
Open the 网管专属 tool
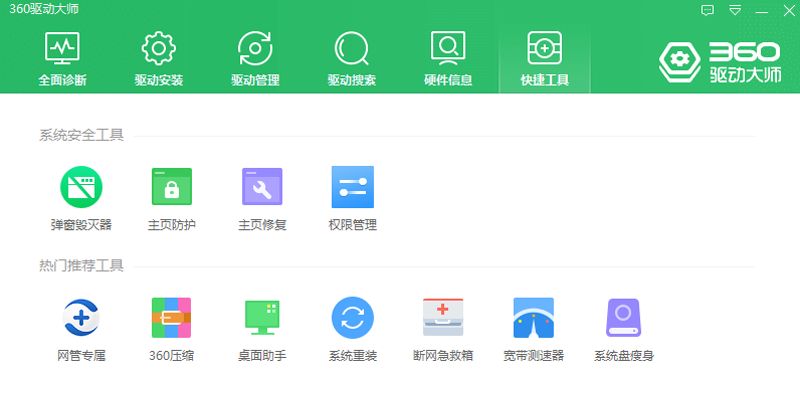click(x=81, y=330)
